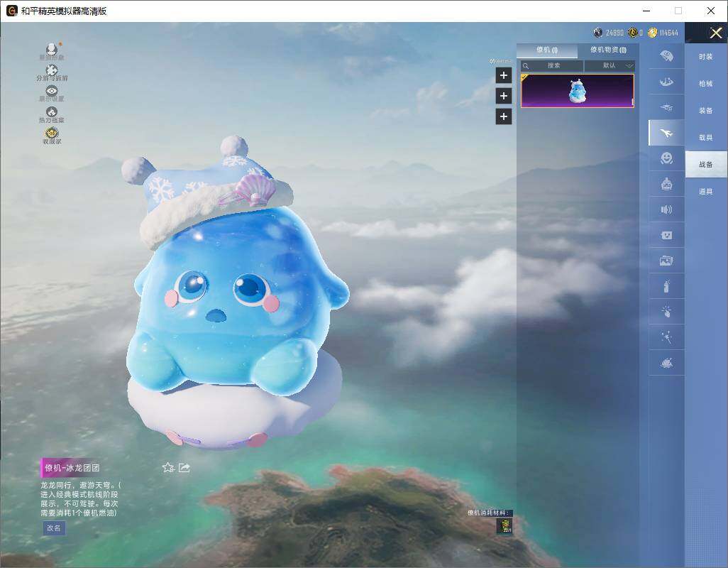Click the third plus slot button
This screenshot has height=568, width=728.
click(504, 116)
